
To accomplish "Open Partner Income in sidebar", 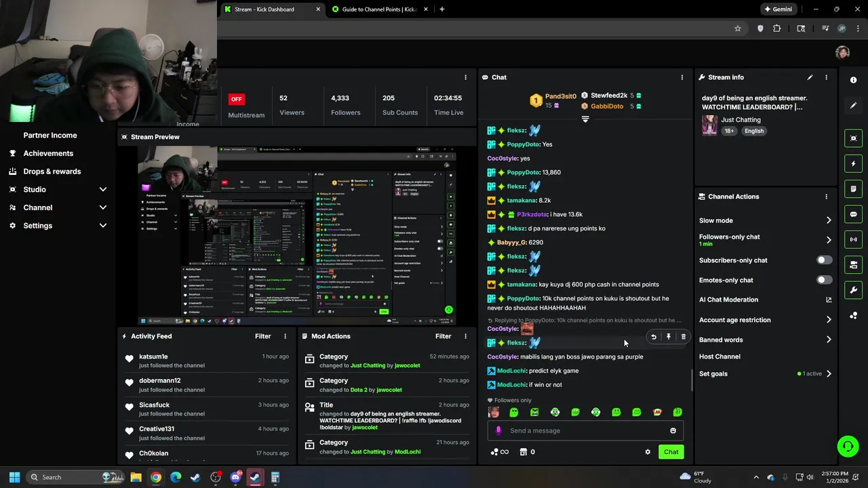I will (x=50, y=135).
